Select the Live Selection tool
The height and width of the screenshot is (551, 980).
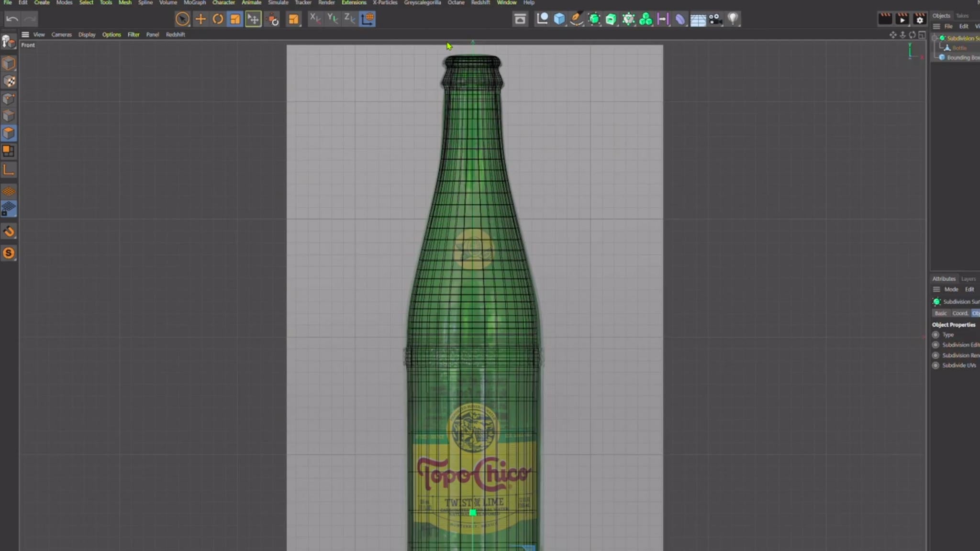point(183,19)
